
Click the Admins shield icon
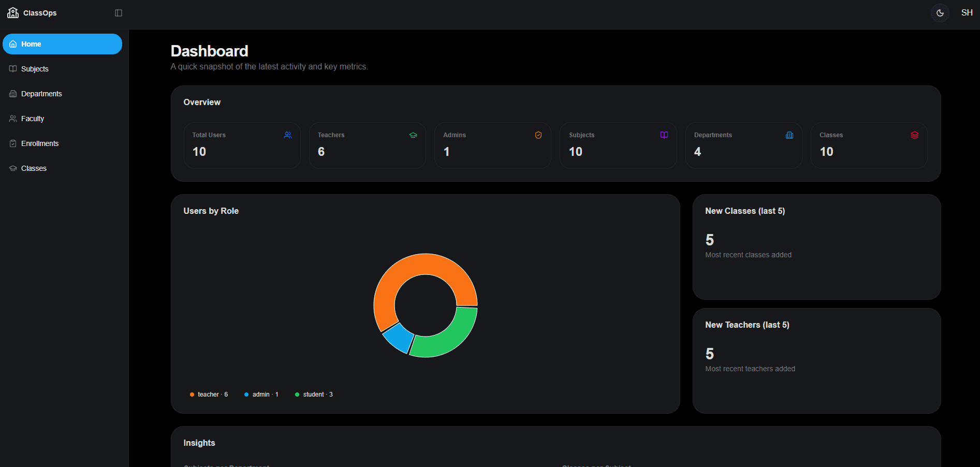click(x=538, y=135)
